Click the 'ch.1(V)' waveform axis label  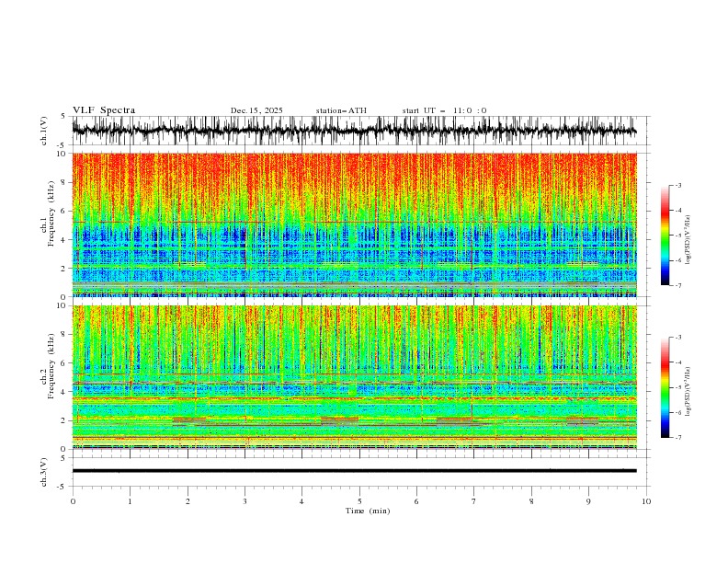[44, 131]
